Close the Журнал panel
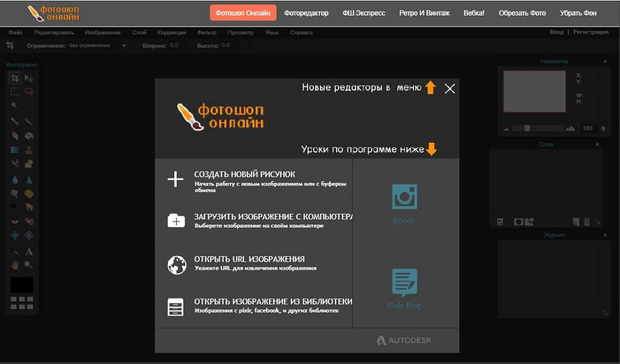This screenshot has height=364, width=620. [605, 236]
